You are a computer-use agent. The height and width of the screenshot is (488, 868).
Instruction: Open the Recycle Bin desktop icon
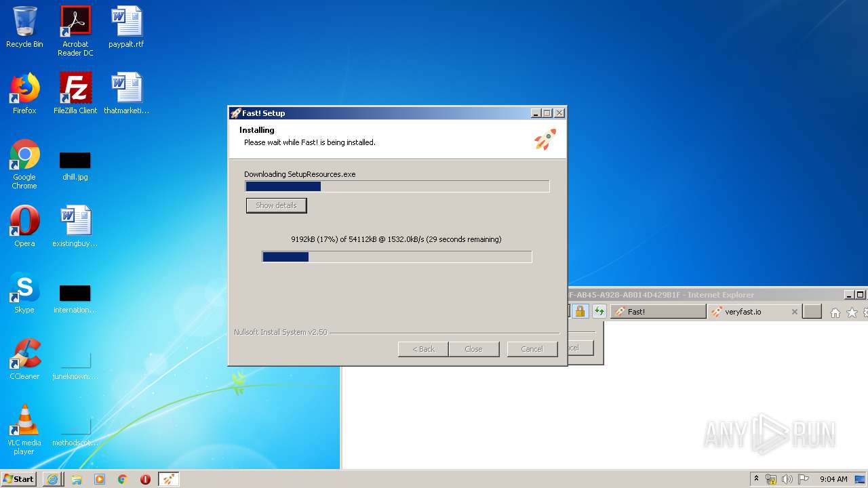point(24,27)
